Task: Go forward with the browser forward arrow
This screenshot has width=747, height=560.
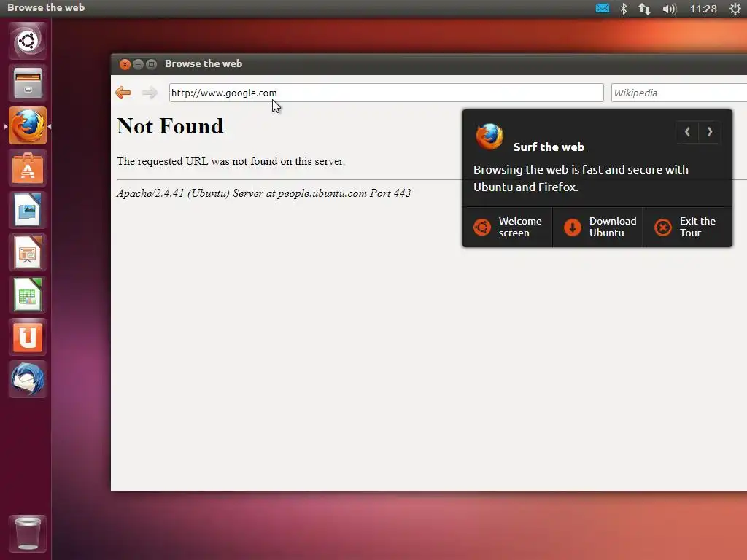Action: coord(150,93)
